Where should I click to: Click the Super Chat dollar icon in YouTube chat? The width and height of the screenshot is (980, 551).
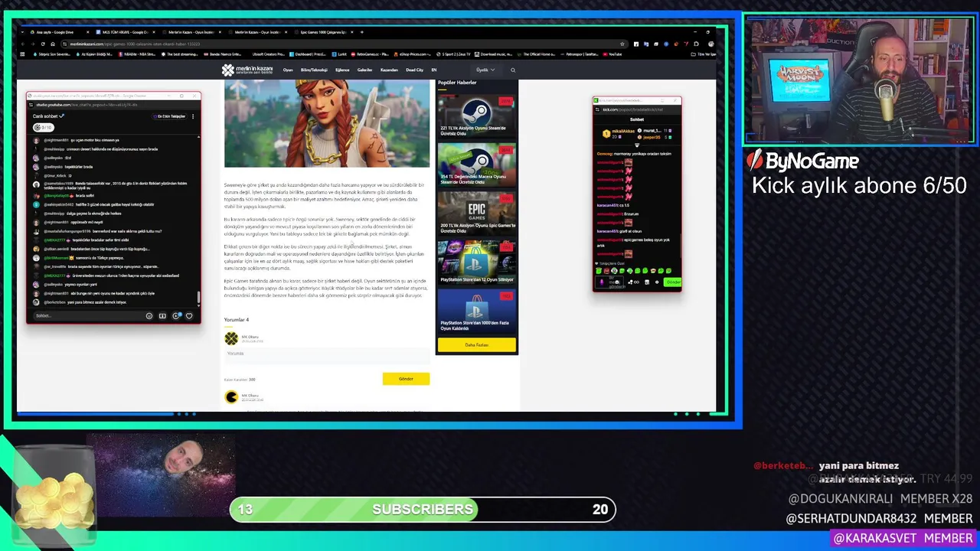click(162, 315)
